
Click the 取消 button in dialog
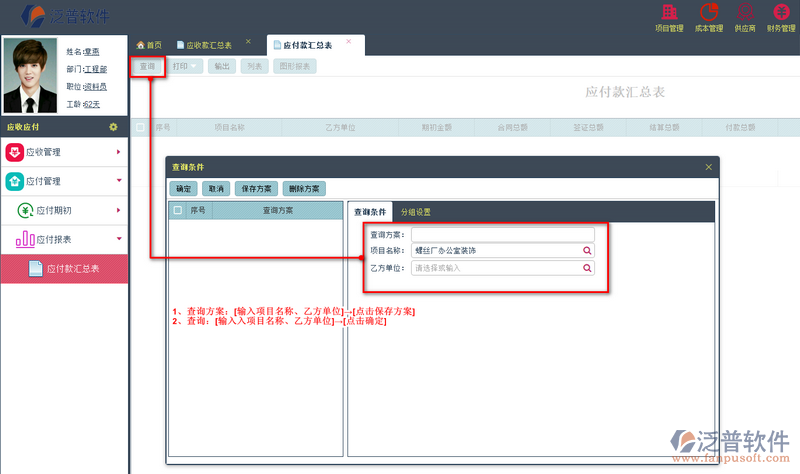pyautogui.click(x=216, y=189)
